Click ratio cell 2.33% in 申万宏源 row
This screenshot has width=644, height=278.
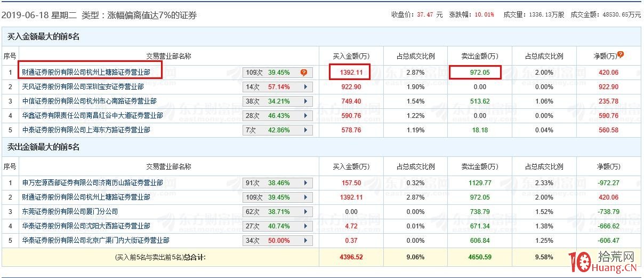[x=544, y=183]
